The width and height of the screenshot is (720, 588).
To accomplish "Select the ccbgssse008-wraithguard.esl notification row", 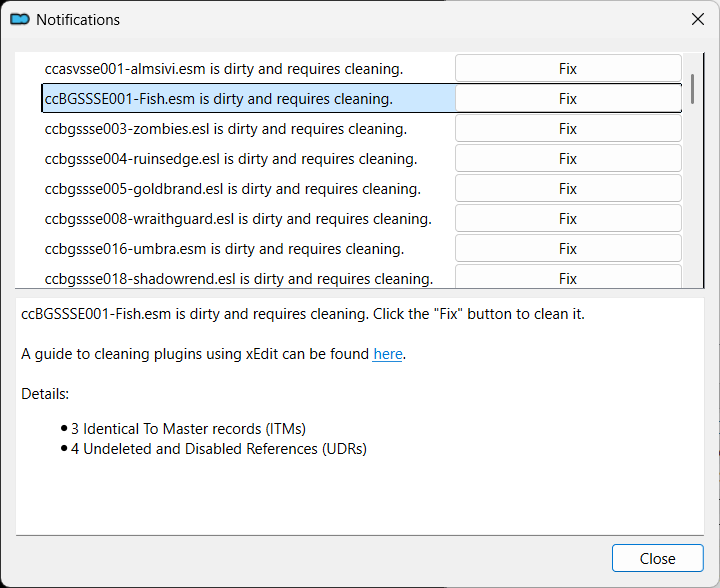I will click(248, 218).
